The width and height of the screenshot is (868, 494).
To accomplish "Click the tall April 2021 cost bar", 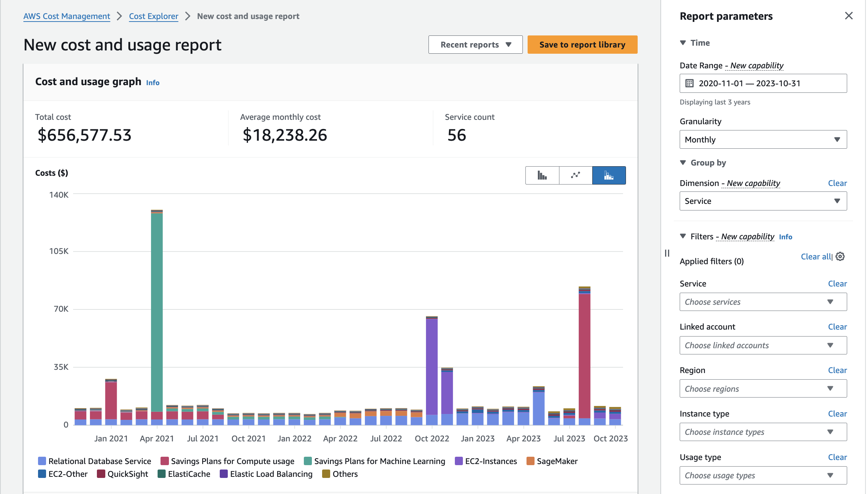I will [157, 317].
